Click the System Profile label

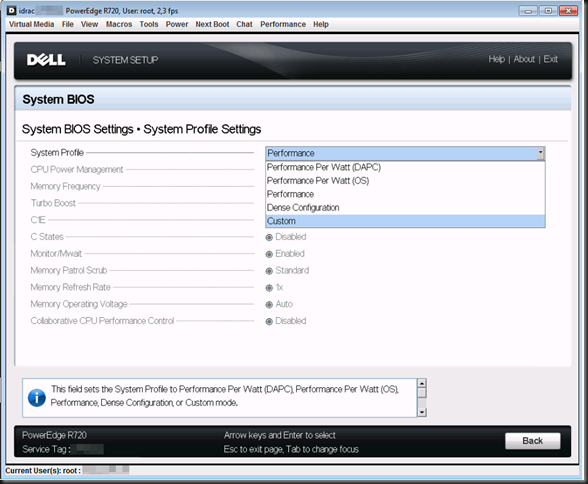coord(57,153)
